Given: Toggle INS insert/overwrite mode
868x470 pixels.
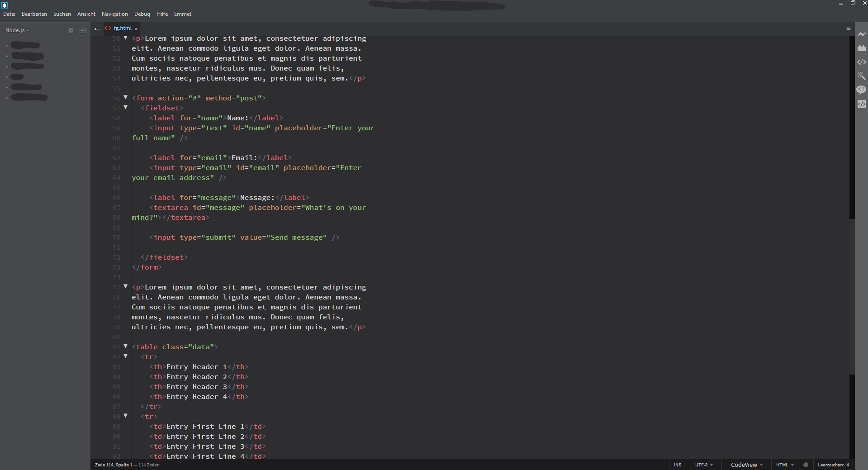Looking at the screenshot, I should pos(678,465).
